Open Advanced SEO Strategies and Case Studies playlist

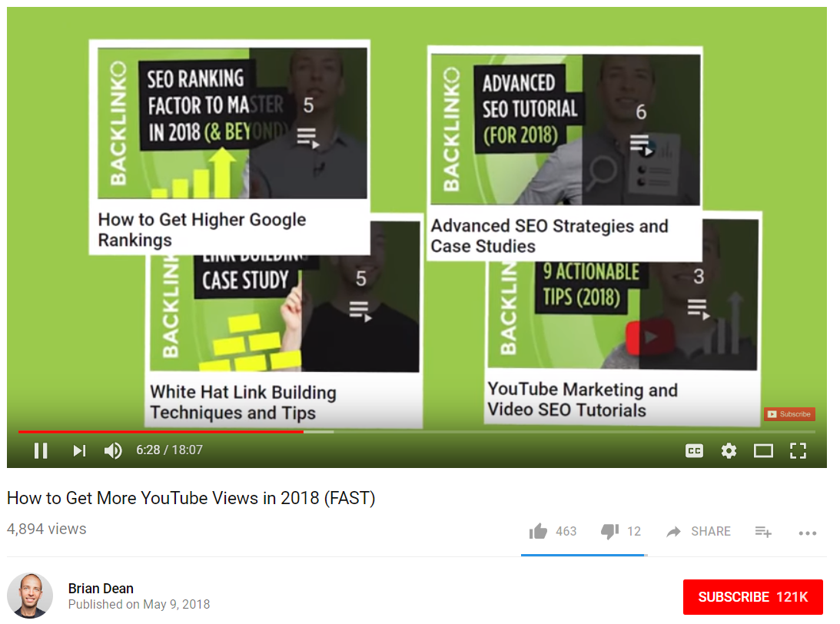pyautogui.click(x=565, y=153)
